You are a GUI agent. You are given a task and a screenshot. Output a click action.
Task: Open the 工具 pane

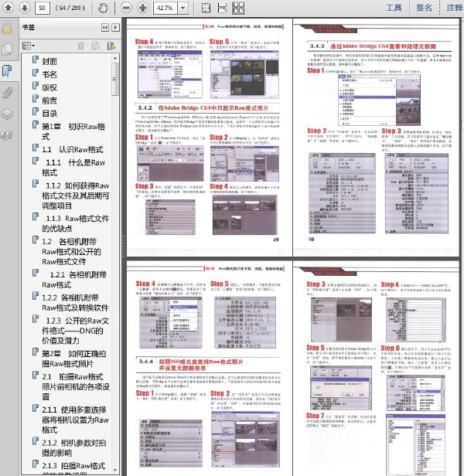click(x=394, y=8)
